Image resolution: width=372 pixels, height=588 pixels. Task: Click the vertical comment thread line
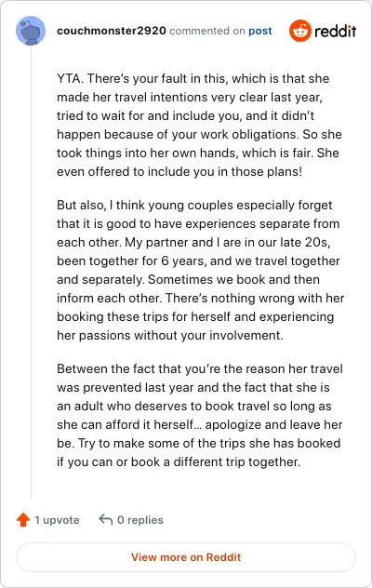pyautogui.click(x=31, y=272)
